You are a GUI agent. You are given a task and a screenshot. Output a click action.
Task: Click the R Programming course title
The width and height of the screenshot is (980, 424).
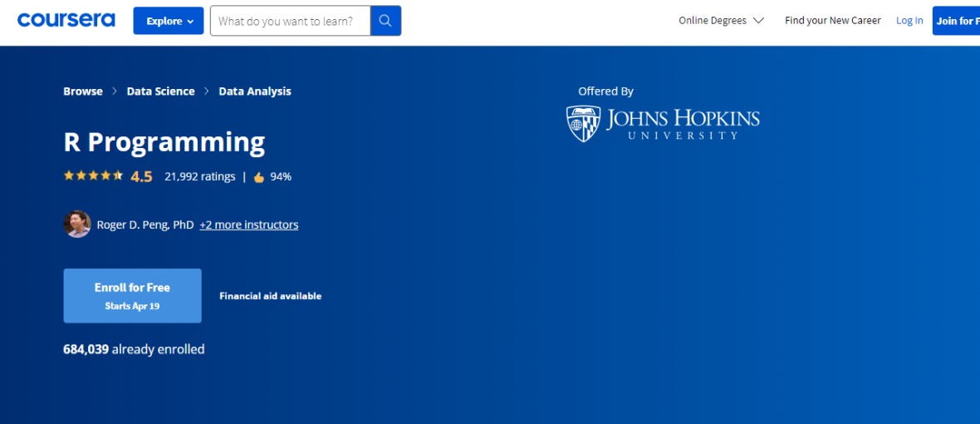[x=164, y=142]
